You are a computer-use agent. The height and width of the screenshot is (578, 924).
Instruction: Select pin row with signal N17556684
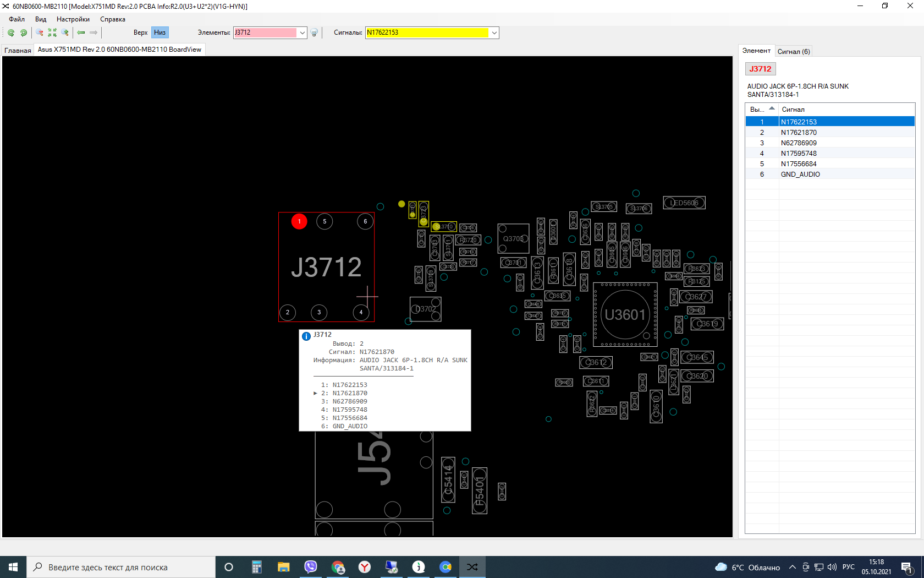pyautogui.click(x=830, y=164)
